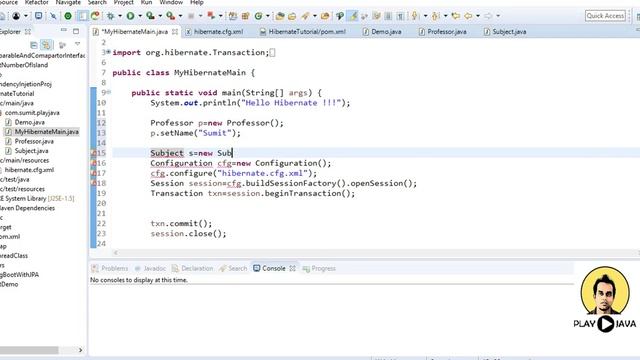Open the Coverage button dropdown arrow
Image resolution: width=640 pixels, height=360 pixels.
160,16
